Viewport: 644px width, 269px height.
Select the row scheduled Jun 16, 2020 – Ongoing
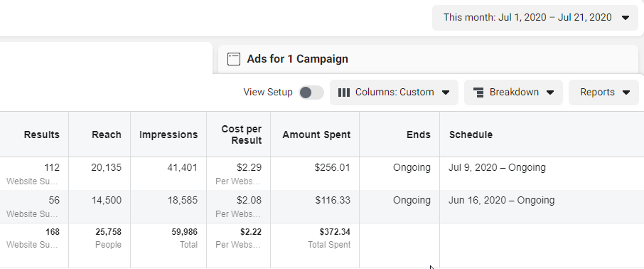point(322,206)
